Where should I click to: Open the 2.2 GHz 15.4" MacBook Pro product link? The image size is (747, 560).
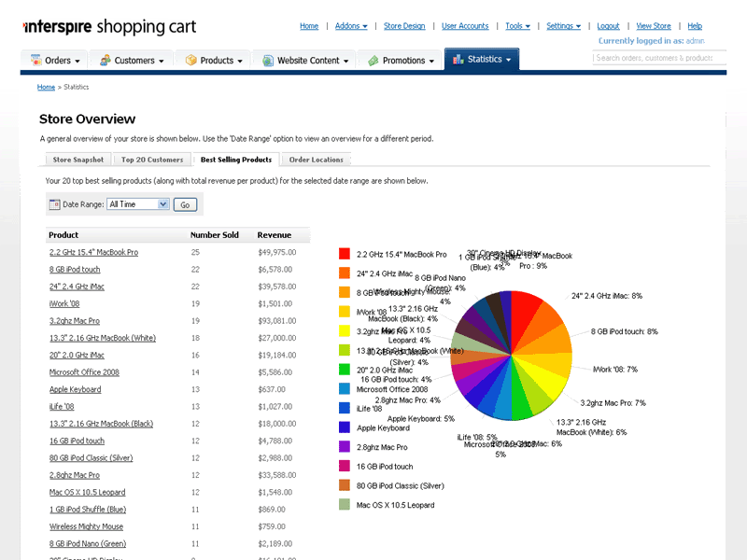(x=94, y=252)
